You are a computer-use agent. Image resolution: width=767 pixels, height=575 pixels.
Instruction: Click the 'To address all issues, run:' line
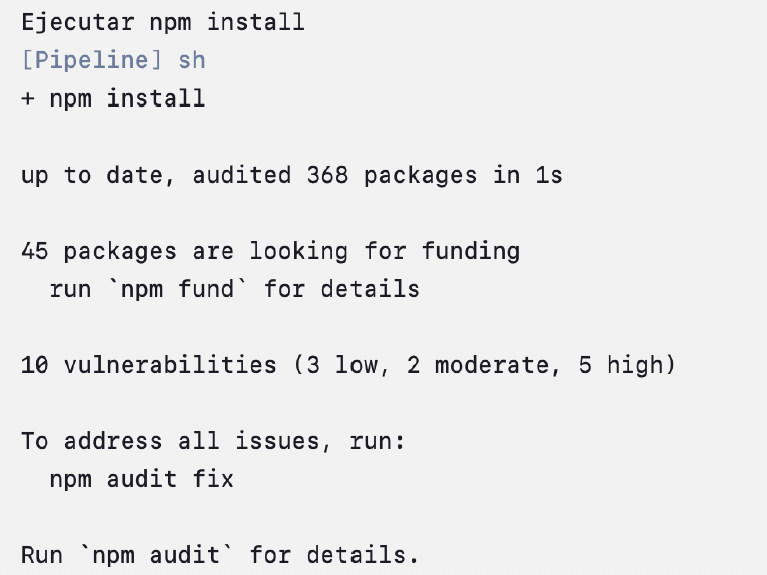pyautogui.click(x=213, y=441)
